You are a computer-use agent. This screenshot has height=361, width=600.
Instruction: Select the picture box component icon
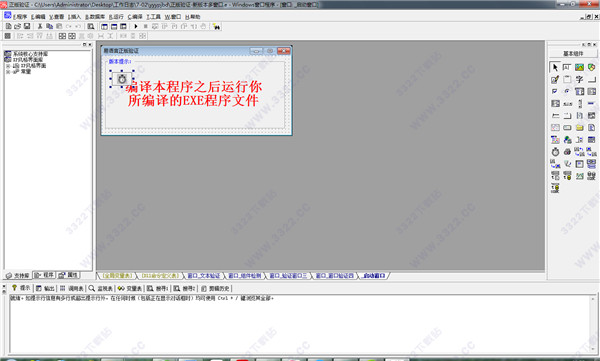click(x=579, y=67)
